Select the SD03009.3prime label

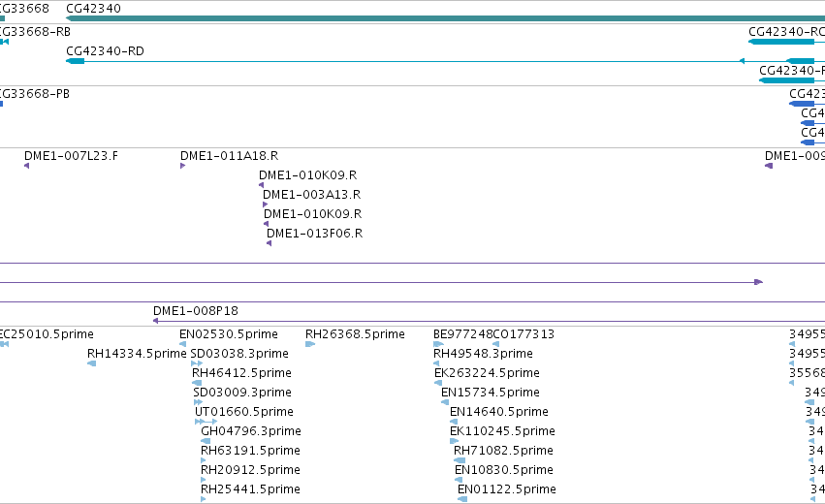[242, 393]
